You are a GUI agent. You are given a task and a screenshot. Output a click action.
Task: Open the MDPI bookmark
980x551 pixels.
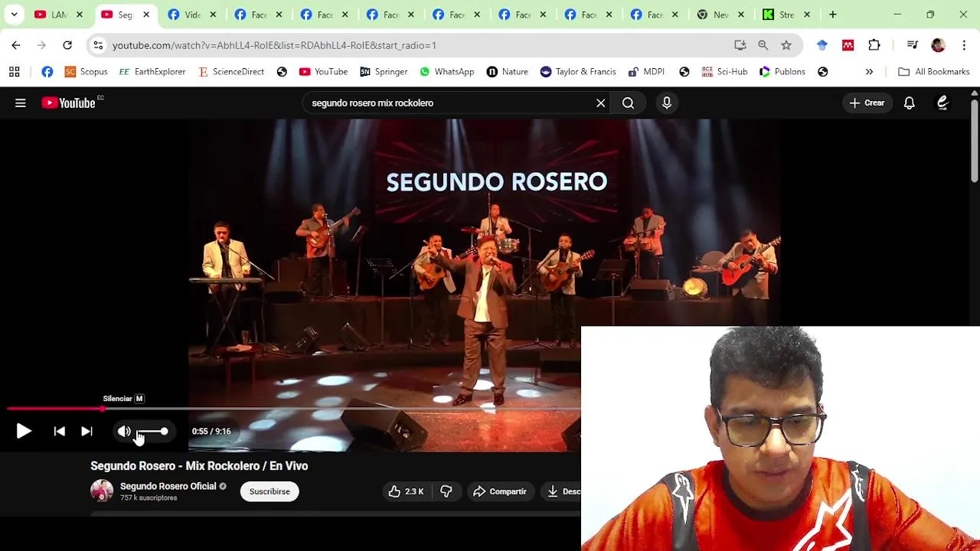click(646, 71)
